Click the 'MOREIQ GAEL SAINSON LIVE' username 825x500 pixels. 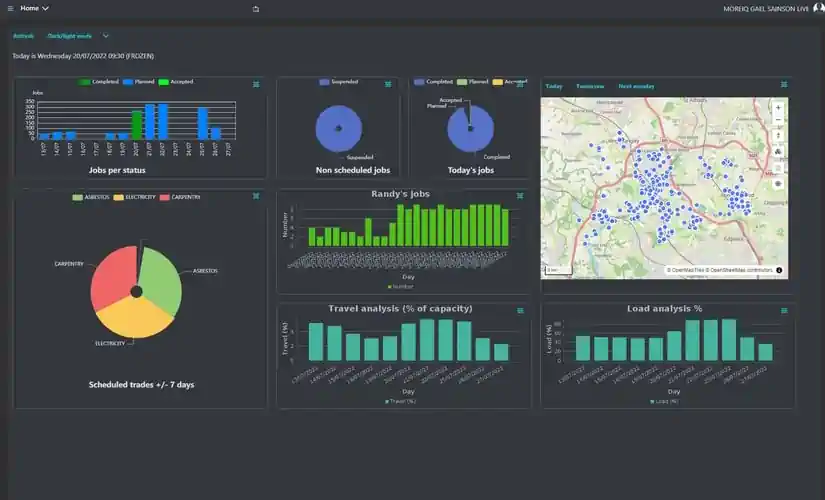coord(766,8)
